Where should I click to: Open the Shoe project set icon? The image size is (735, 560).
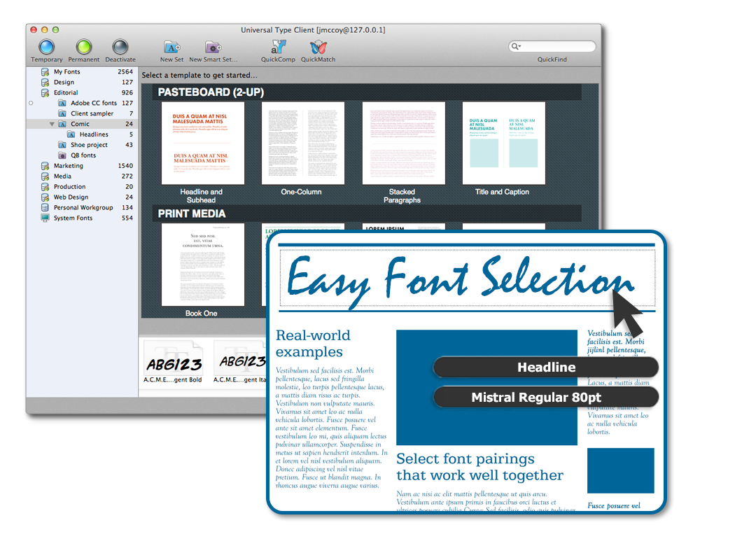(62, 145)
